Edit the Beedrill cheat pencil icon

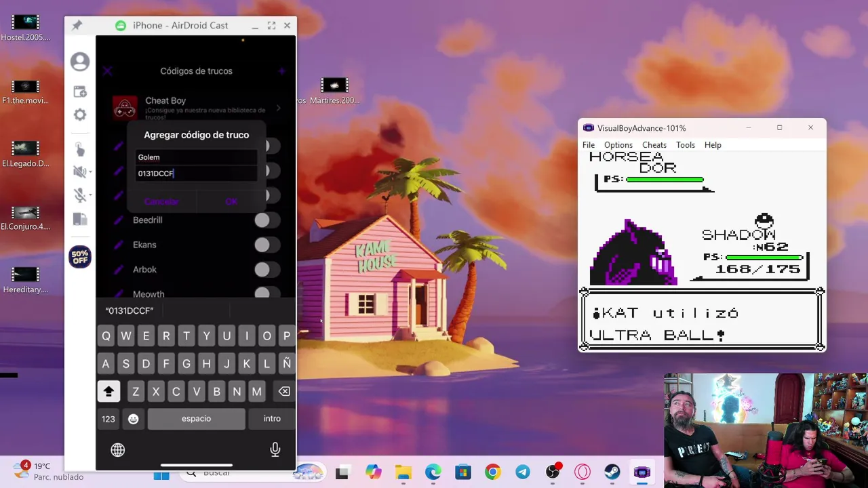[x=119, y=220]
